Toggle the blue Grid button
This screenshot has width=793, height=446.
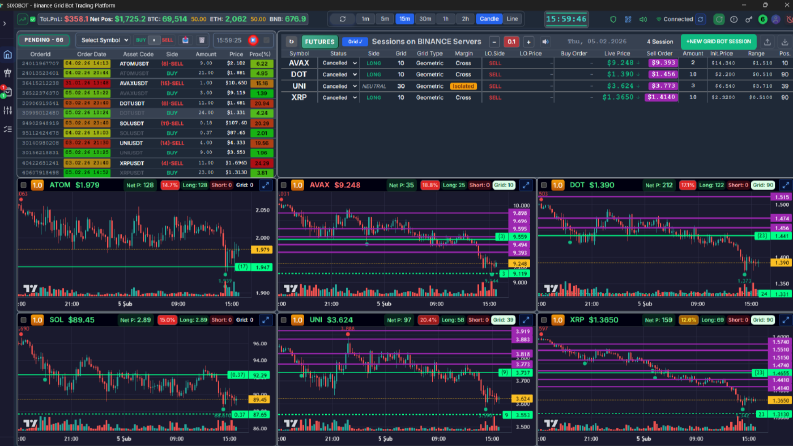355,41
